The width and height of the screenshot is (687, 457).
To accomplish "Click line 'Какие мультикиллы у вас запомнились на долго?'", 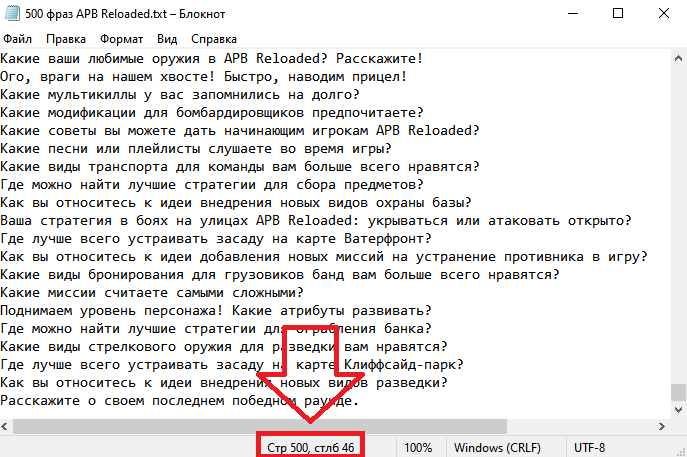I will point(180,95).
